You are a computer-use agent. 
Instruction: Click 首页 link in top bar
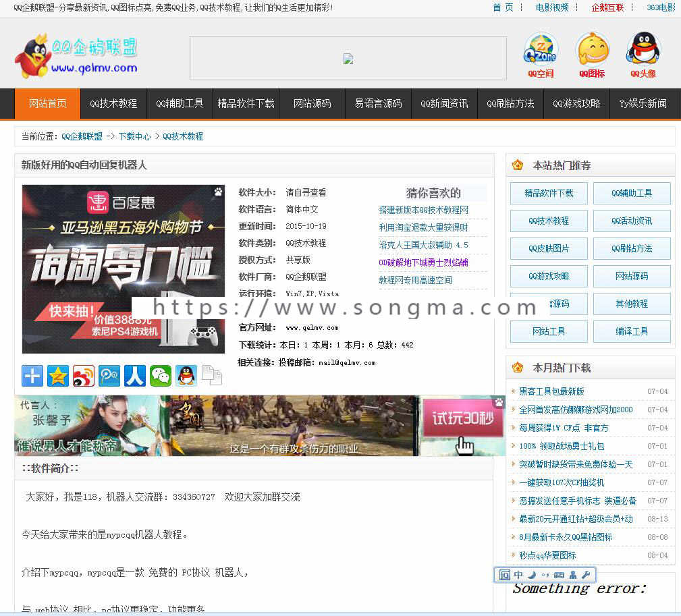tap(503, 7)
